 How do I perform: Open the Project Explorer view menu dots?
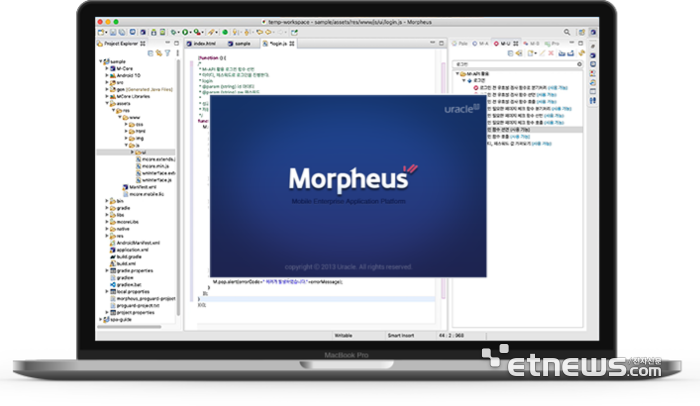tap(177, 53)
